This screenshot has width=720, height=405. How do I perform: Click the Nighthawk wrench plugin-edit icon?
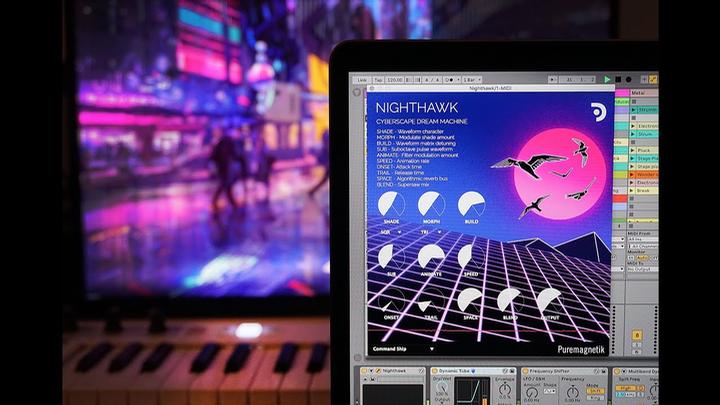(x=378, y=371)
